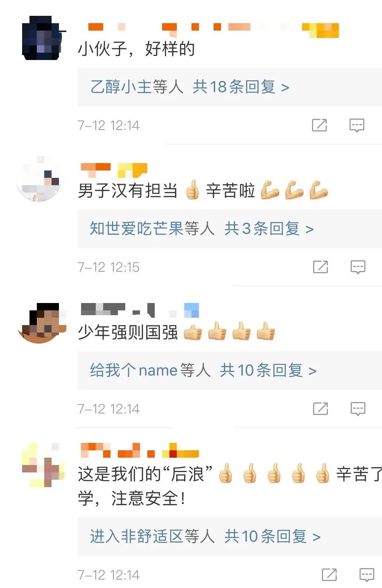The width and height of the screenshot is (382, 588).
Task: Open username above "少年强则国强" comment
Action: 140,310
